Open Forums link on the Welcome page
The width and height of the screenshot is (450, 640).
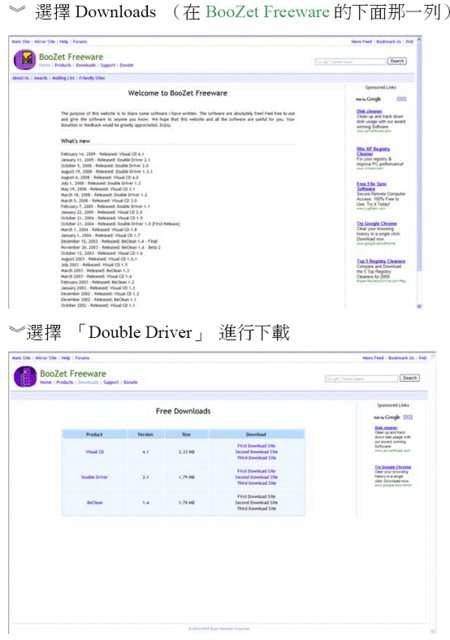coord(80,42)
